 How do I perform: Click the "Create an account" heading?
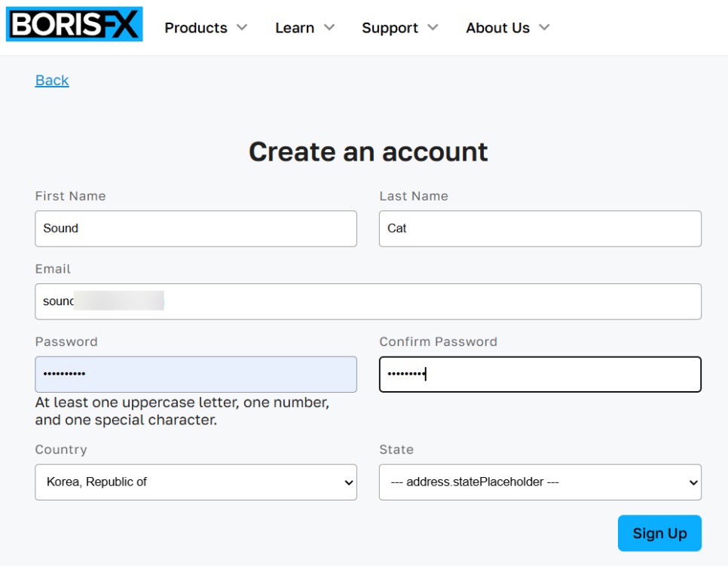pyautogui.click(x=369, y=151)
